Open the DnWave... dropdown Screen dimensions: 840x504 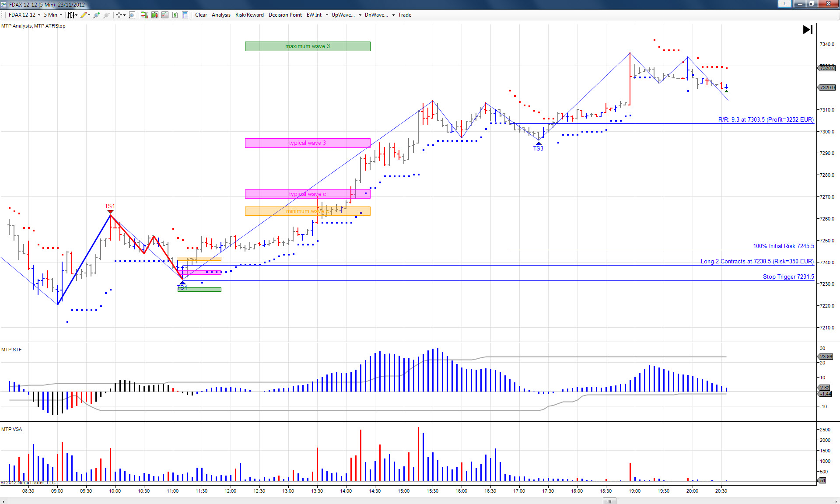point(380,15)
